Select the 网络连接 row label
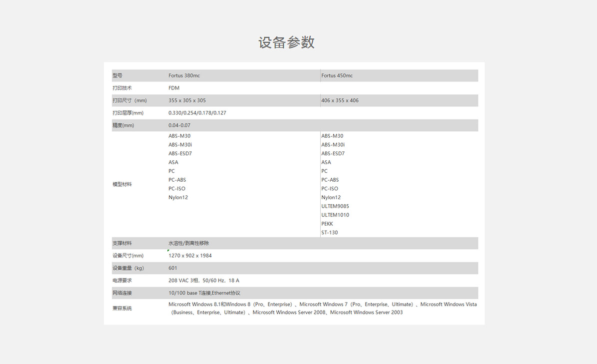The width and height of the screenshot is (597, 364). (x=122, y=293)
